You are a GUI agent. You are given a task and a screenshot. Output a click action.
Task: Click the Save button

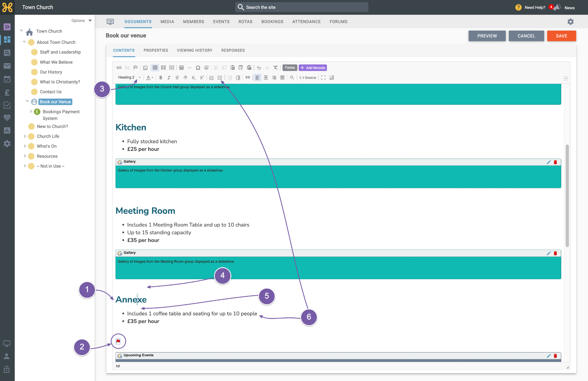pyautogui.click(x=562, y=36)
